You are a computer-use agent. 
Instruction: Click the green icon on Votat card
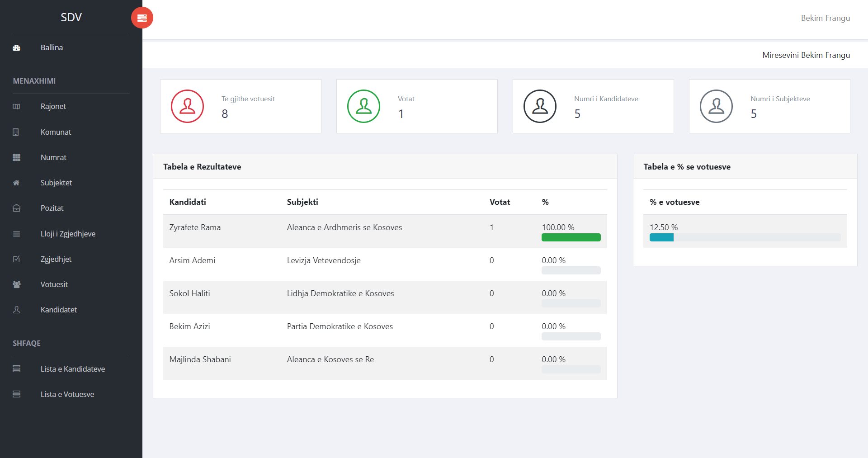(x=363, y=106)
